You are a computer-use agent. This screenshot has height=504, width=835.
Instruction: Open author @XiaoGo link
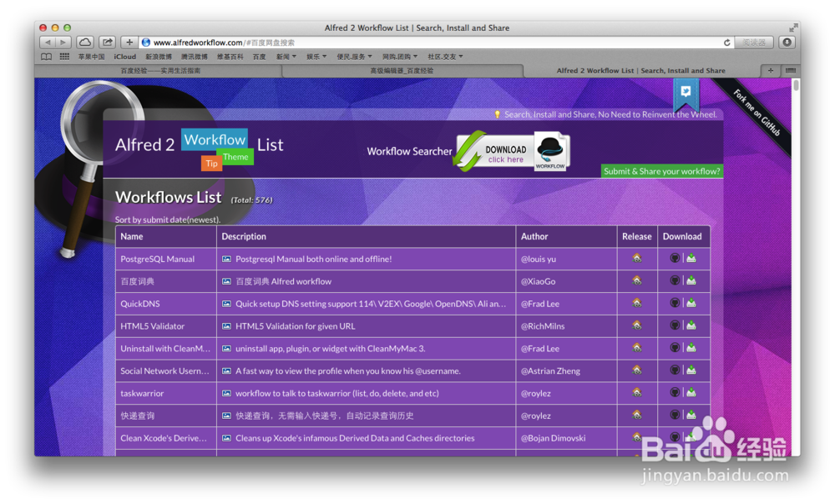point(538,281)
